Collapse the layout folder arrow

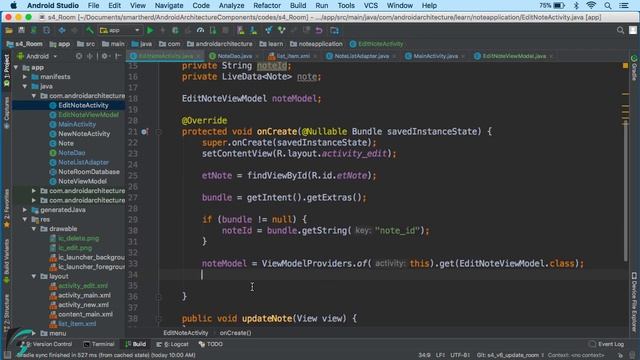click(34, 276)
